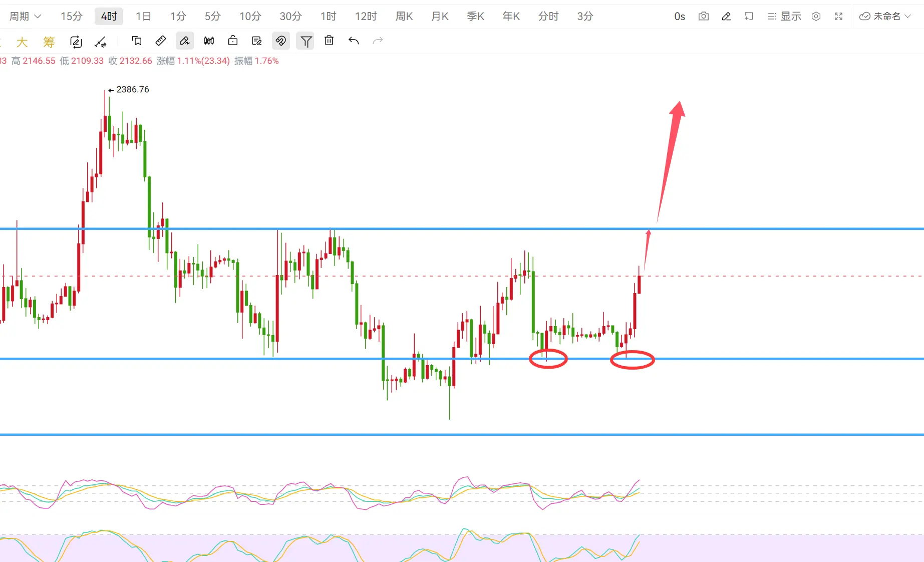The image size is (924, 562).
Task: Select the 1分 timeframe
Action: pyautogui.click(x=178, y=17)
